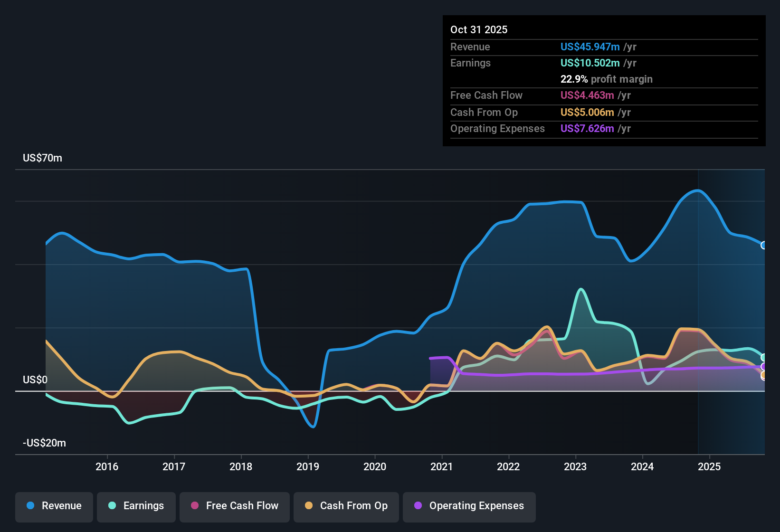This screenshot has width=780, height=532.
Task: Click the pink Free Cash Flow legend dot
Action: coord(194,506)
